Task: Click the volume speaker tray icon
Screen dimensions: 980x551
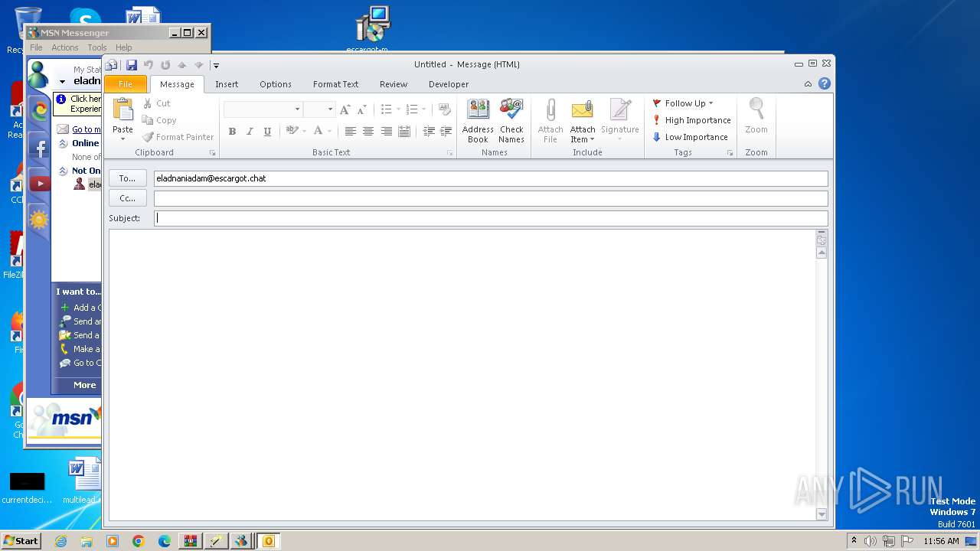Action: coord(870,541)
